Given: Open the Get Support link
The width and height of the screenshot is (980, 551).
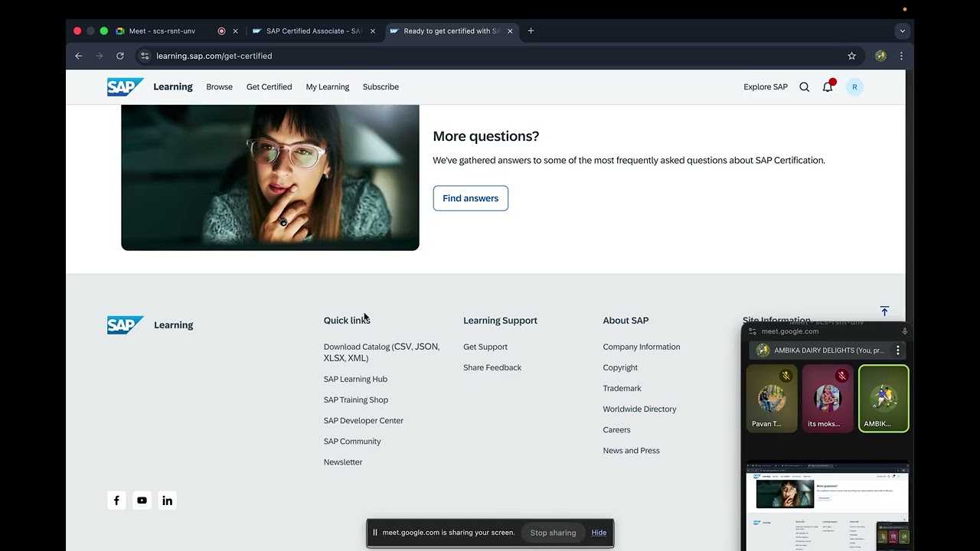Looking at the screenshot, I should [x=485, y=347].
